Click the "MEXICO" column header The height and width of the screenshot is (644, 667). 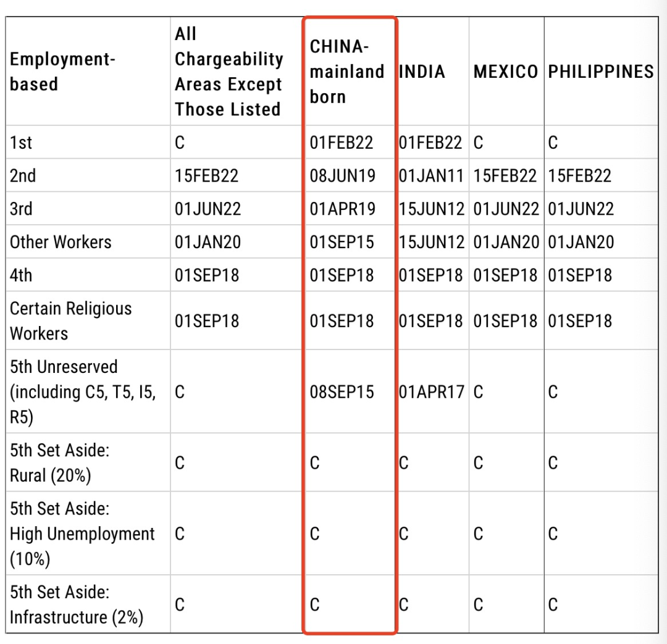point(505,72)
